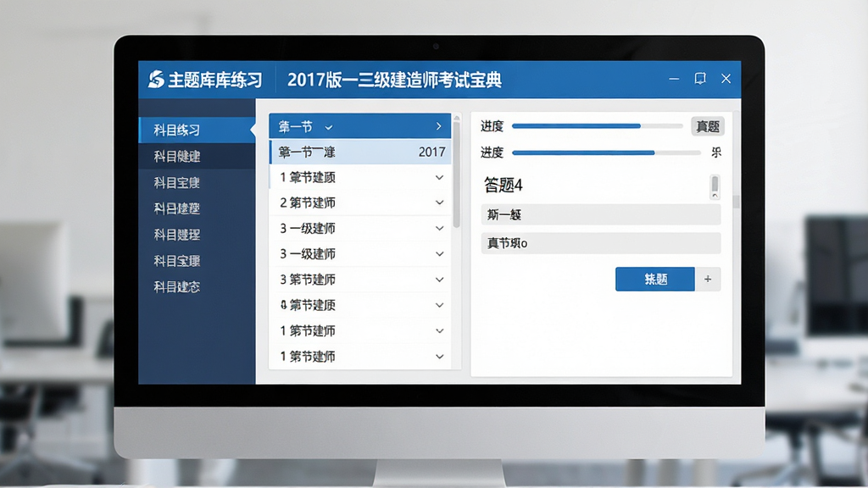The image size is (868, 488).
Task: Click the app logo in the title bar
Action: click(156, 80)
